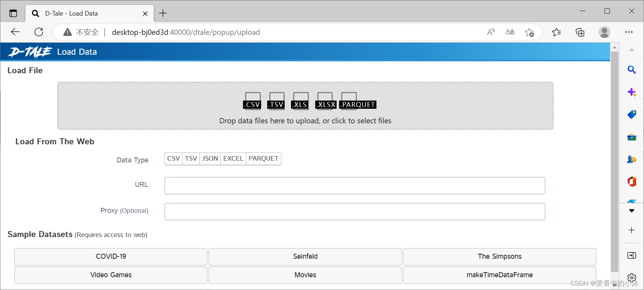This screenshot has height=290, width=644.
Task: Click the browser address bar URL
Action: click(186, 32)
